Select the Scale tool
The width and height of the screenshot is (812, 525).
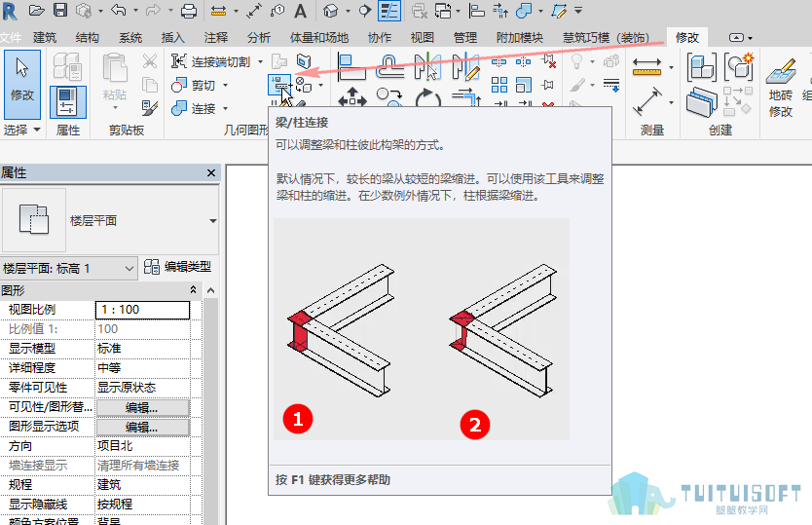(x=524, y=85)
